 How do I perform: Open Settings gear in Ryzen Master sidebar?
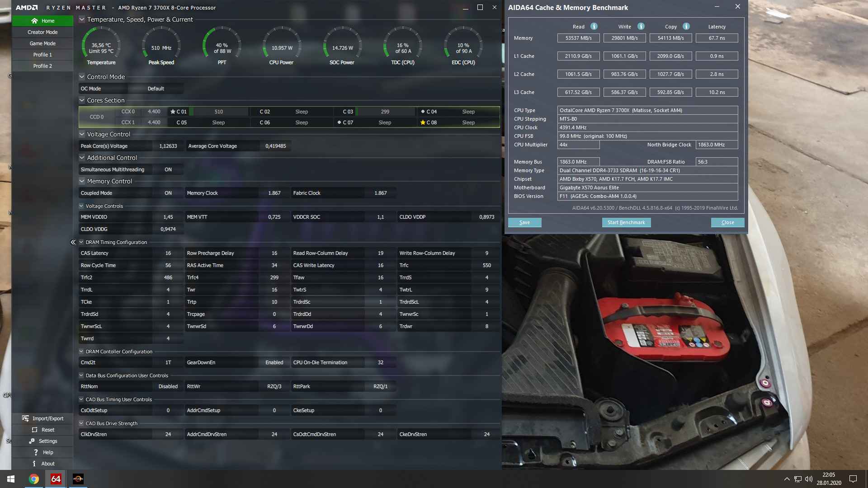[x=32, y=441]
